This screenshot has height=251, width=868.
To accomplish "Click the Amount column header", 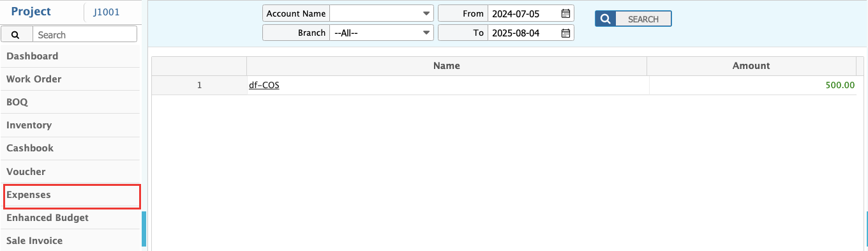I will click(751, 66).
